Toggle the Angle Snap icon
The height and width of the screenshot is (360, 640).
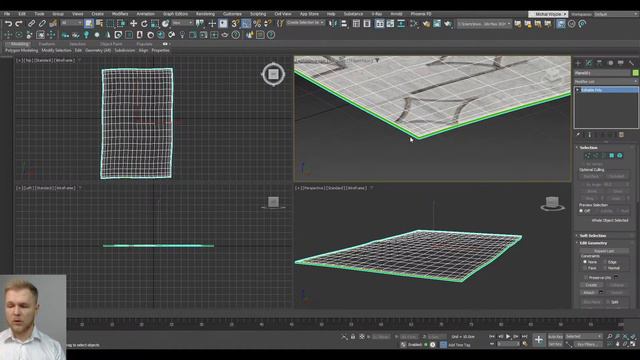pyautogui.click(x=246, y=24)
